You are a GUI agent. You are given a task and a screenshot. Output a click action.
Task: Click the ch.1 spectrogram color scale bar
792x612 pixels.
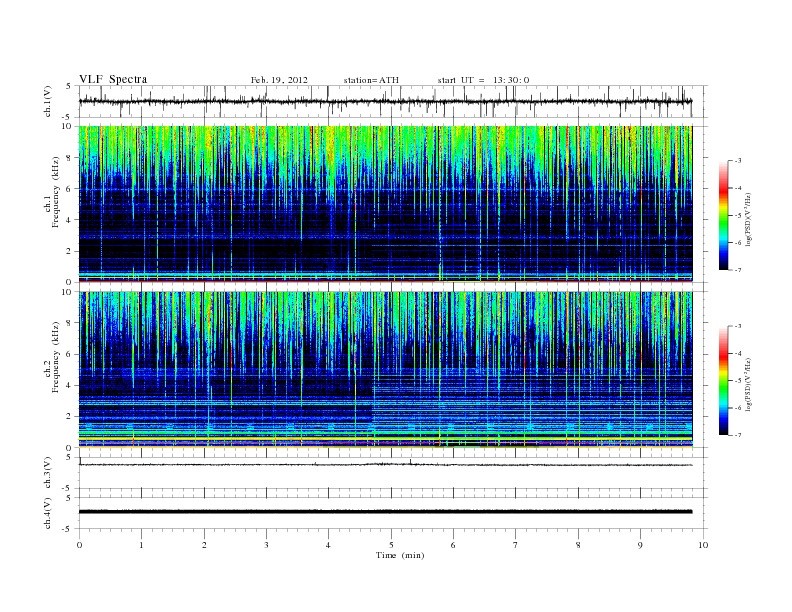[724, 215]
